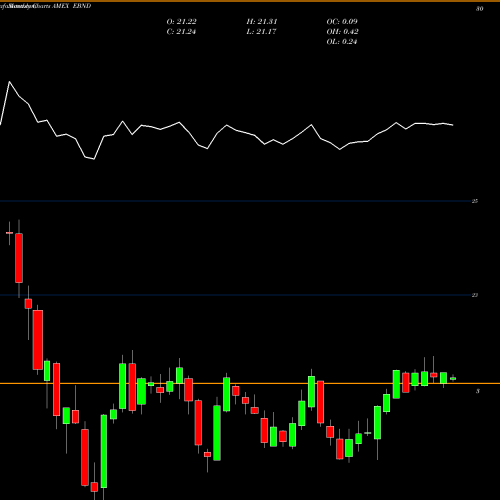
Task: Click the 25 price axis label
Action: click(x=475, y=201)
